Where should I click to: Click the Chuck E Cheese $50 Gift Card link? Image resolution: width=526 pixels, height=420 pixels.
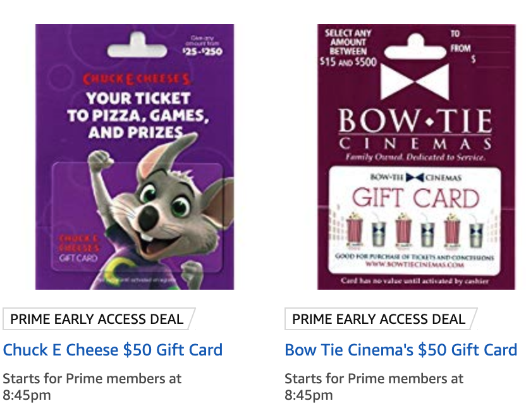pyautogui.click(x=113, y=350)
